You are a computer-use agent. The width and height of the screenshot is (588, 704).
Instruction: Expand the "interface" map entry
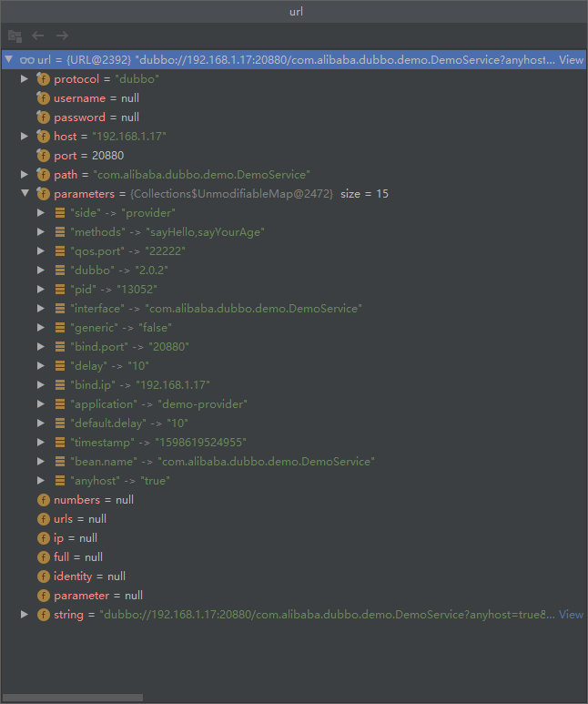pyautogui.click(x=41, y=308)
